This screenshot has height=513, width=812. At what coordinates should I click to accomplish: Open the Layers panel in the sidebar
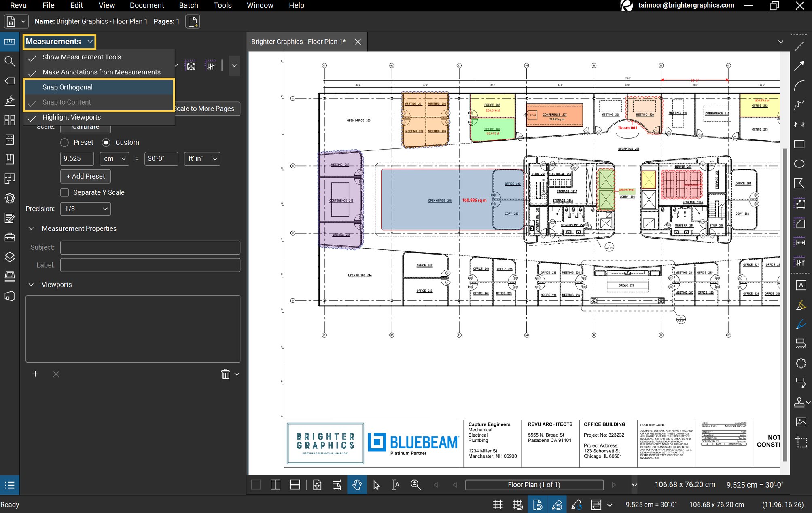pos(9,257)
